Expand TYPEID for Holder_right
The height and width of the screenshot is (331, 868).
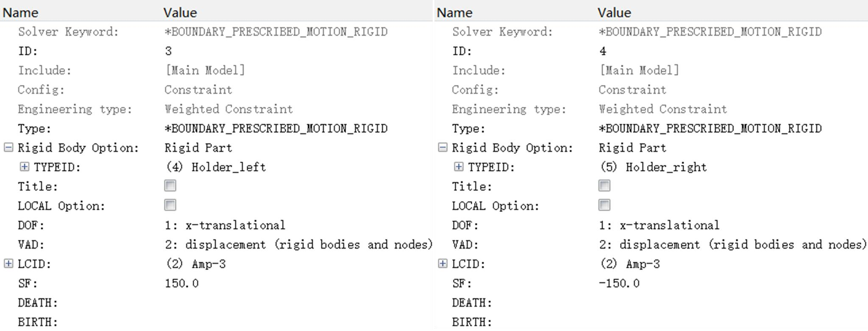[x=459, y=167]
